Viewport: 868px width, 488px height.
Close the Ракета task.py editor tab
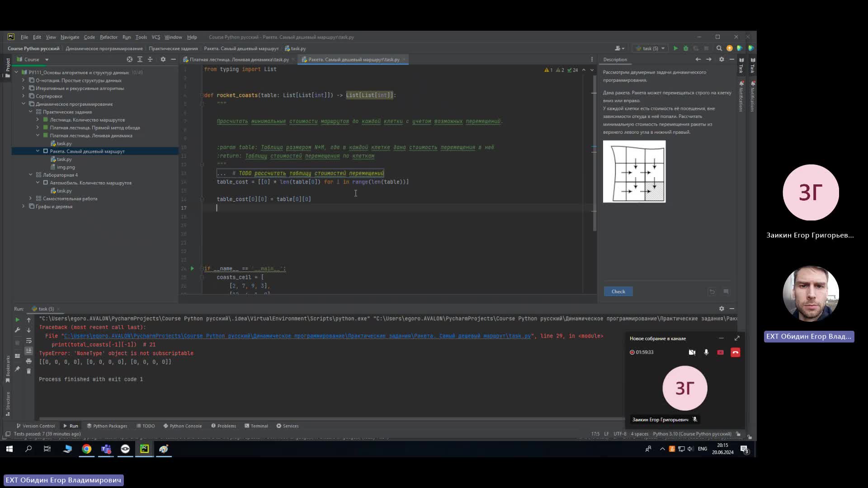click(x=404, y=60)
